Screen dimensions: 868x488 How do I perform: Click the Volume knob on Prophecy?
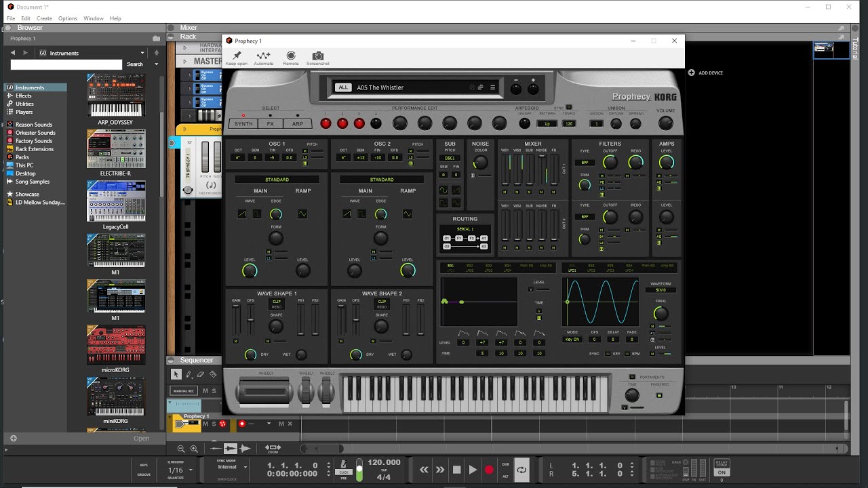point(666,123)
